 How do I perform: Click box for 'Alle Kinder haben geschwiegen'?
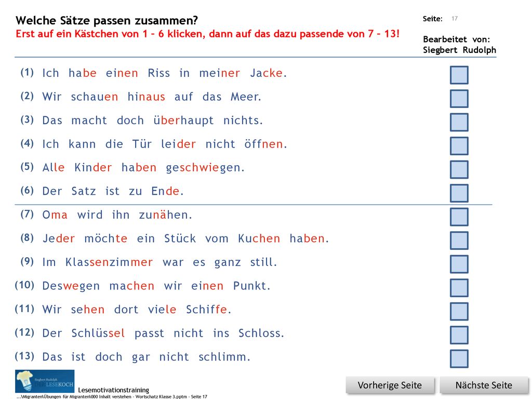tap(459, 170)
